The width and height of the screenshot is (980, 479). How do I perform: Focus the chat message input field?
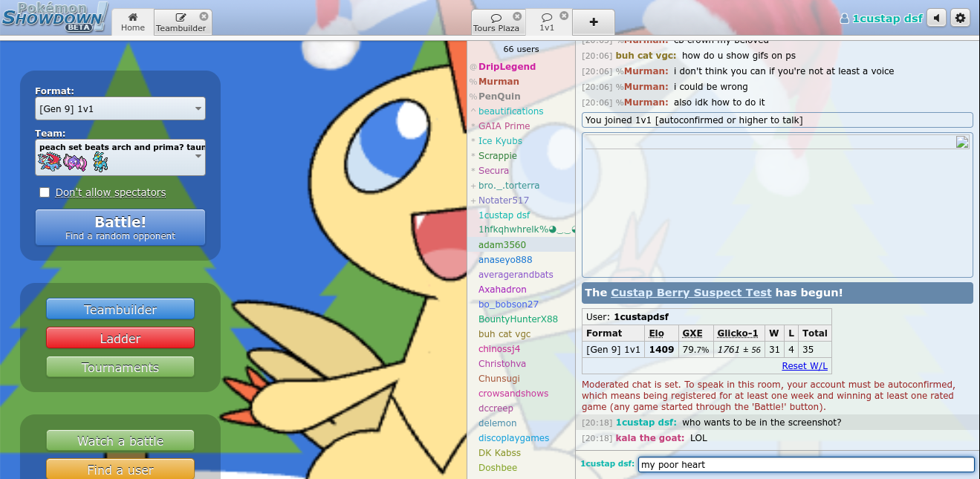[x=805, y=464]
